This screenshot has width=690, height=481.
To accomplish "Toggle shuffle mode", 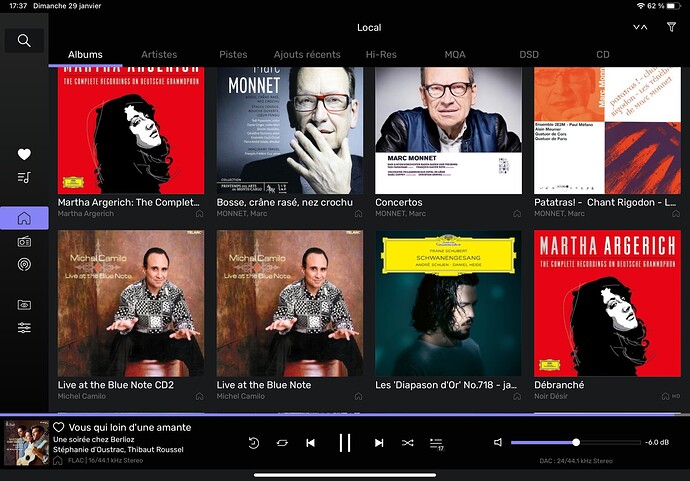I will coord(407,443).
